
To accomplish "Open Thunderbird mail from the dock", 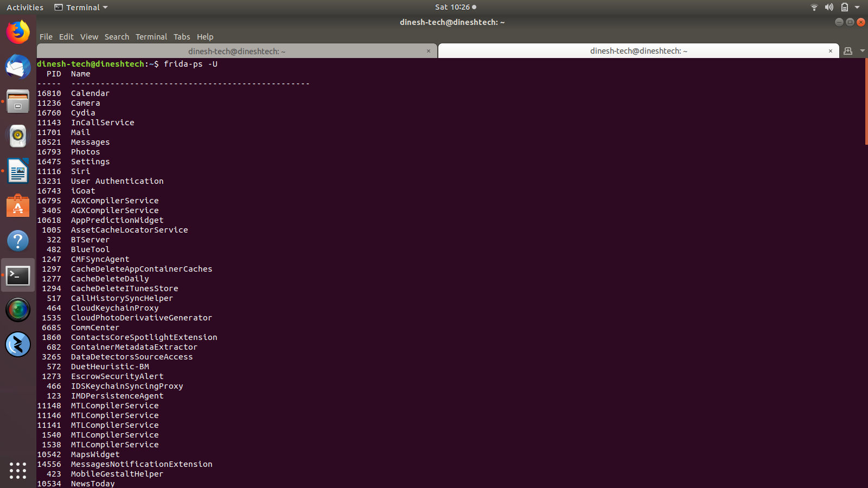I will [x=18, y=67].
